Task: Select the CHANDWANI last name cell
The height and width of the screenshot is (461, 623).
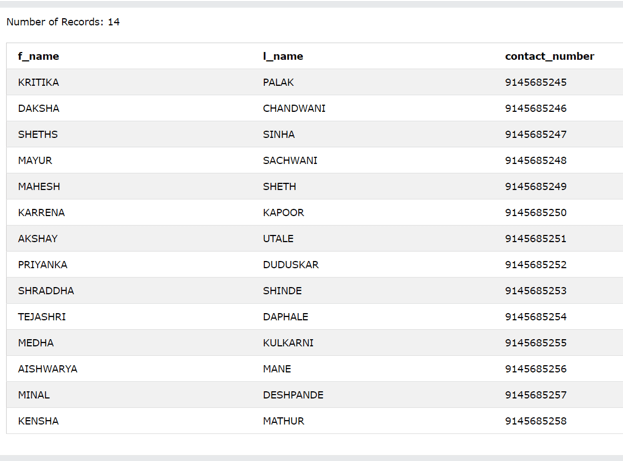Action: [x=294, y=108]
